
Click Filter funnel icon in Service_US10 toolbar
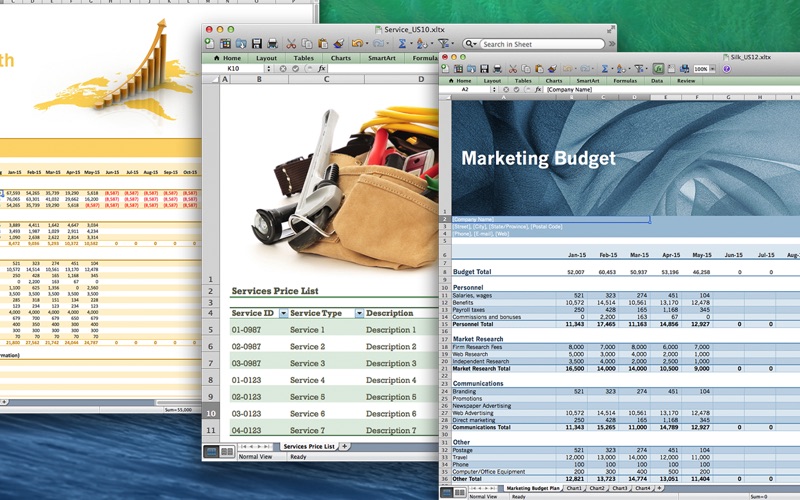[443, 43]
